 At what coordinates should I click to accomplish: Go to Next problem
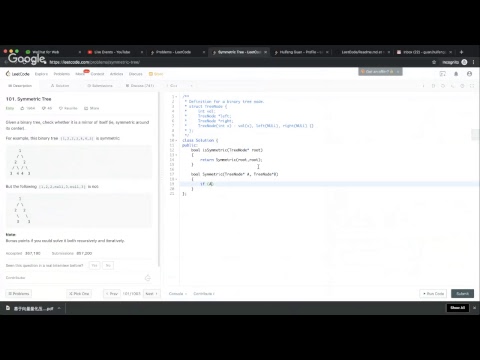pyautogui.click(x=152, y=294)
